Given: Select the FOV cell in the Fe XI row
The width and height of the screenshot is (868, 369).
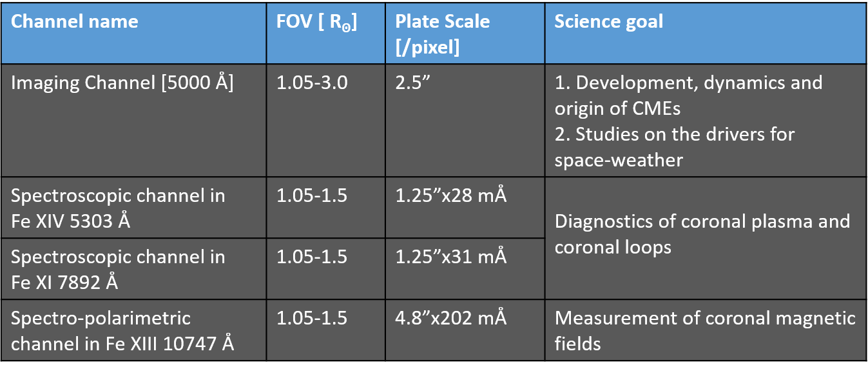Looking at the screenshot, I should pos(326,268).
